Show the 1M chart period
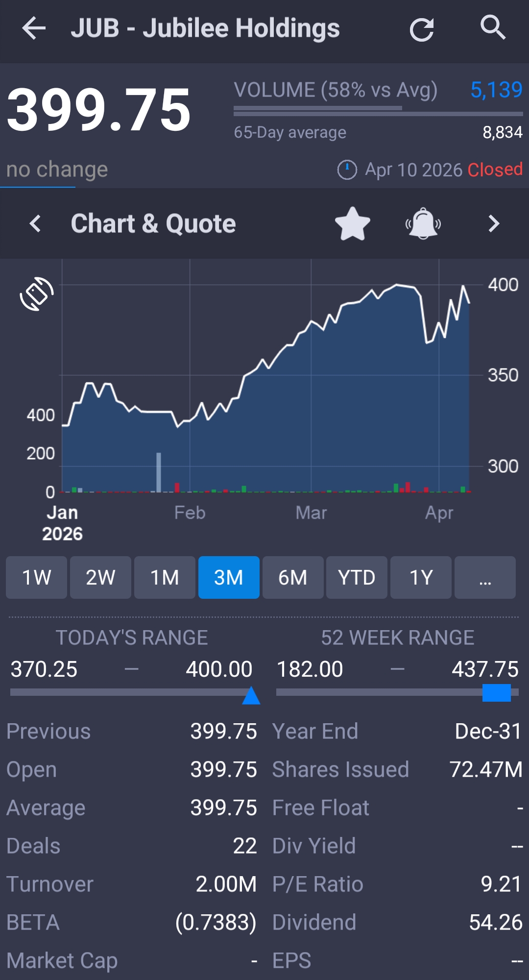The image size is (529, 980). (165, 577)
